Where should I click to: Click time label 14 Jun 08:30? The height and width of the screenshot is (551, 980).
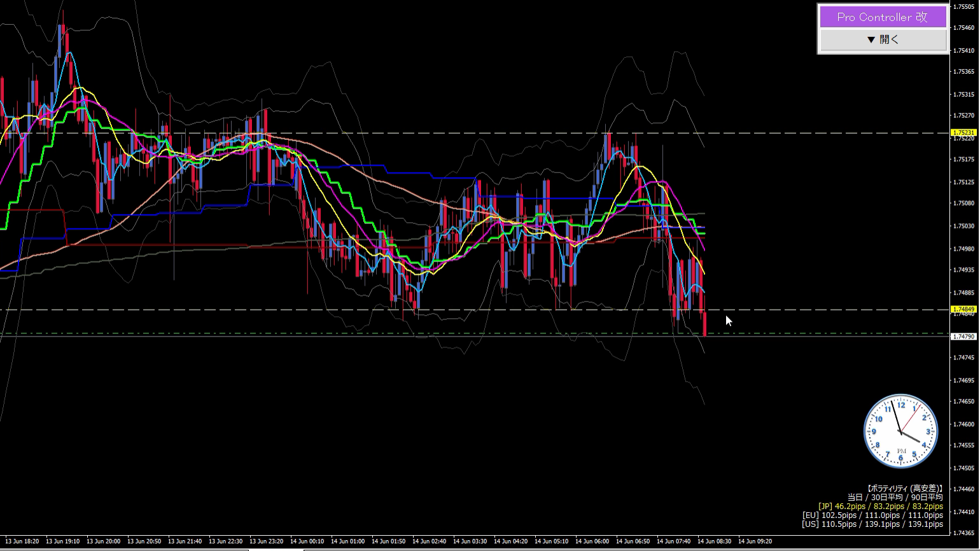[715, 541]
